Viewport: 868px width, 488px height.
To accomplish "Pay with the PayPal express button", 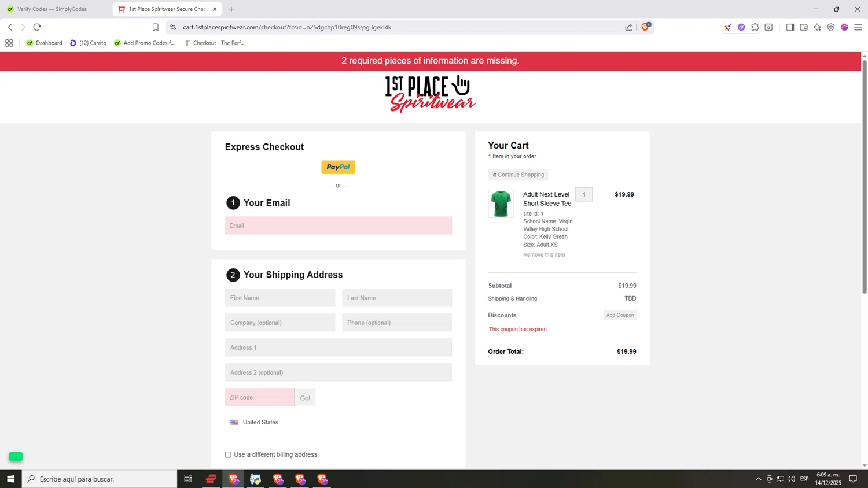I will point(338,167).
